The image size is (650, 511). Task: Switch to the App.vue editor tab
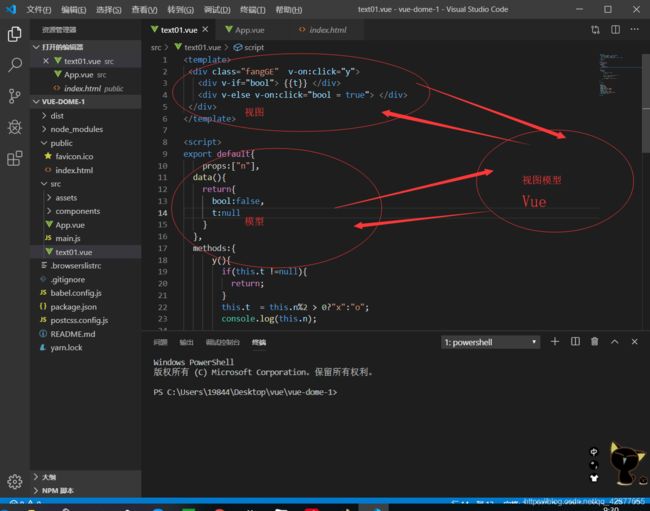tap(249, 29)
